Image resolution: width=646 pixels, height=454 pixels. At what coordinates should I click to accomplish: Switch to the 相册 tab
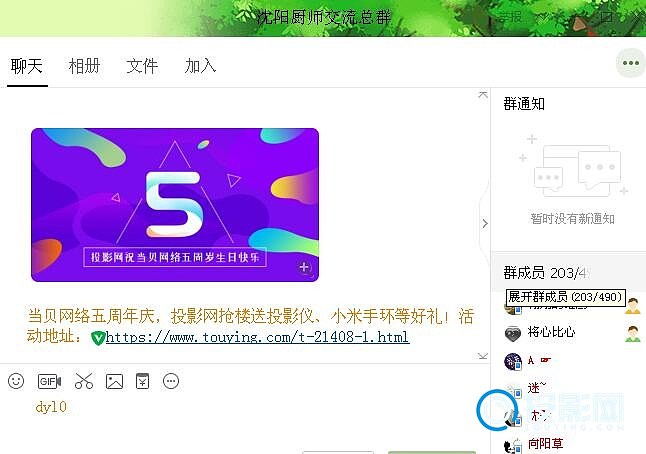click(x=84, y=66)
